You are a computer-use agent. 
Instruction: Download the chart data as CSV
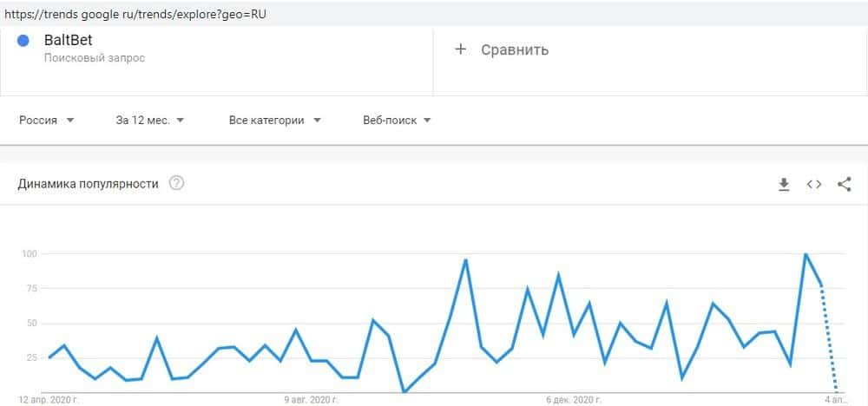(784, 184)
